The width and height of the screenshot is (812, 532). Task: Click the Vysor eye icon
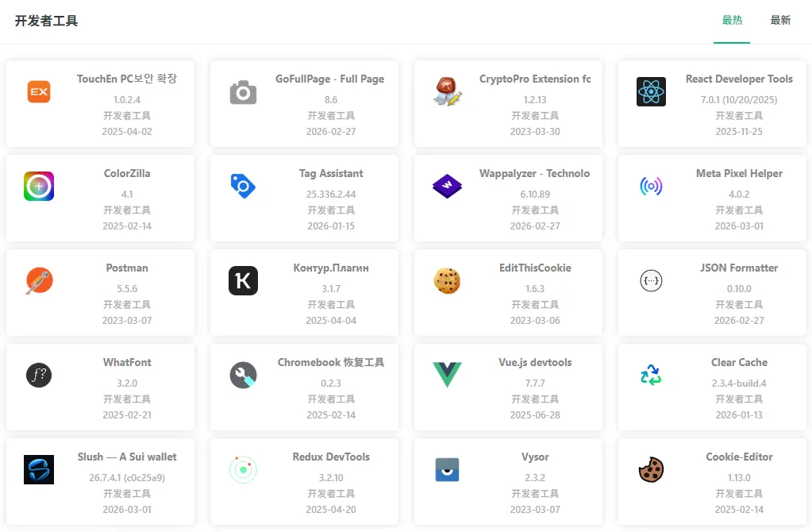pos(447,470)
